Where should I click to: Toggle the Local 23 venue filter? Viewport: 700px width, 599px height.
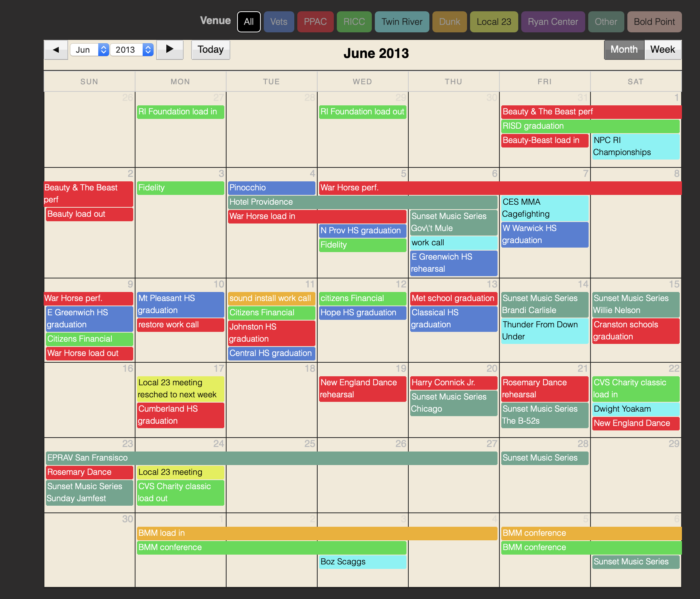[493, 22]
